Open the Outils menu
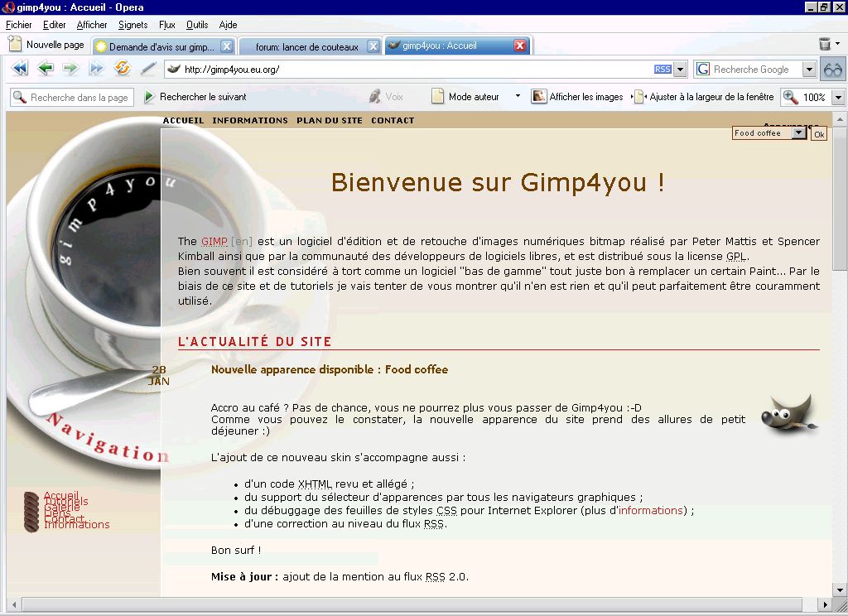The width and height of the screenshot is (848, 616). point(197,25)
